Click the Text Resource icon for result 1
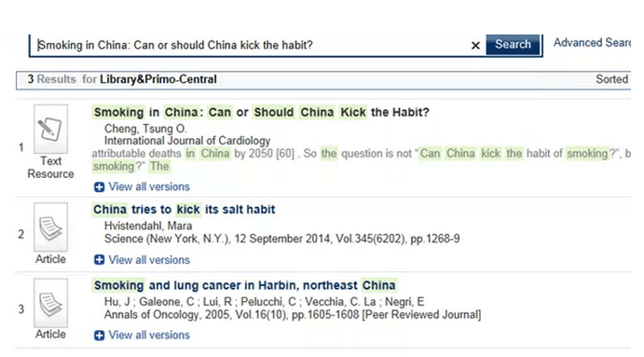Image resolution: width=644 pixels, height=357 pixels. [50, 129]
